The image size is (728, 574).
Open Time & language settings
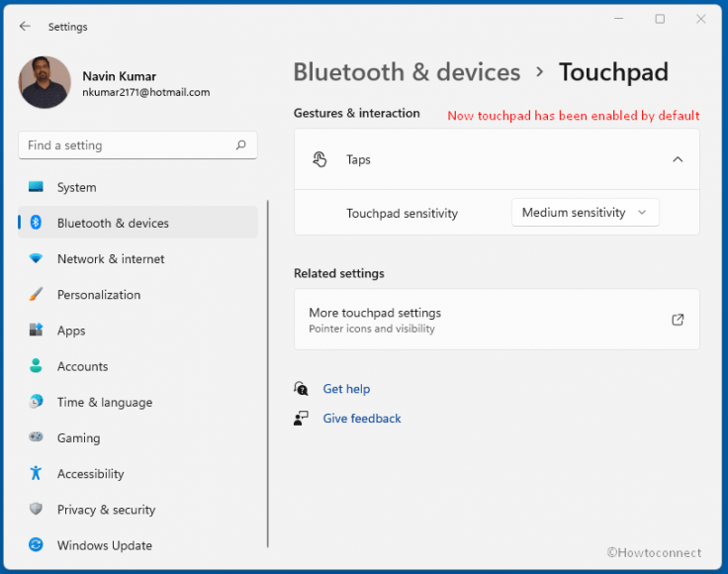[x=137, y=402]
